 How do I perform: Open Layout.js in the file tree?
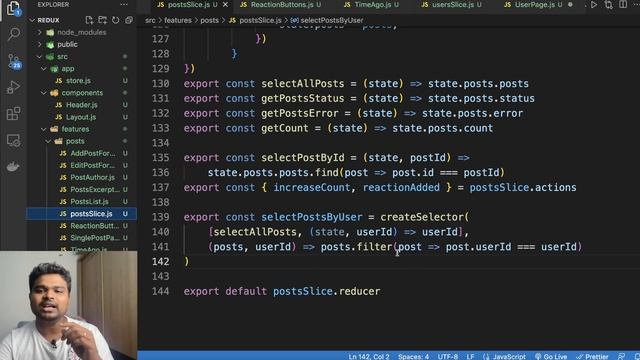(x=81, y=117)
